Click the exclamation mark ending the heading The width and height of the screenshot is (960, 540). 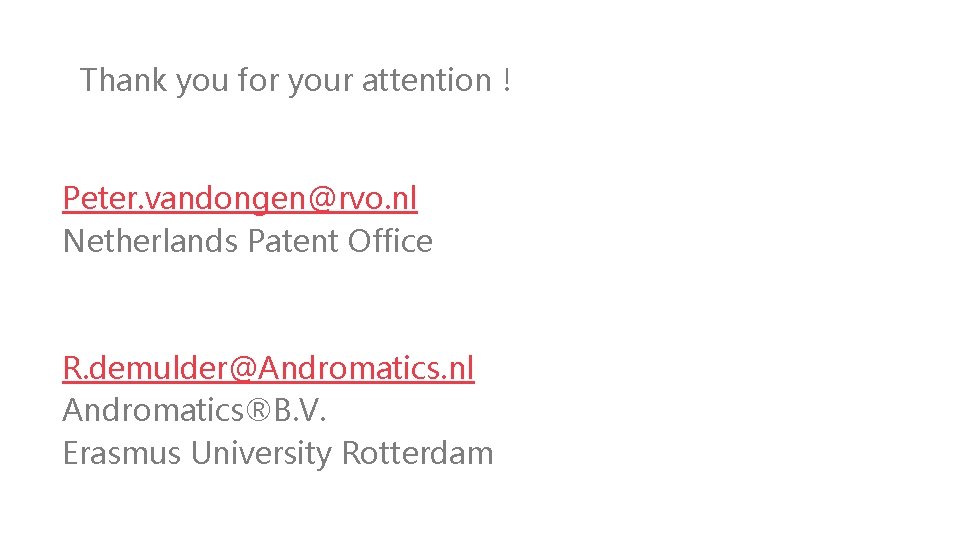507,80
